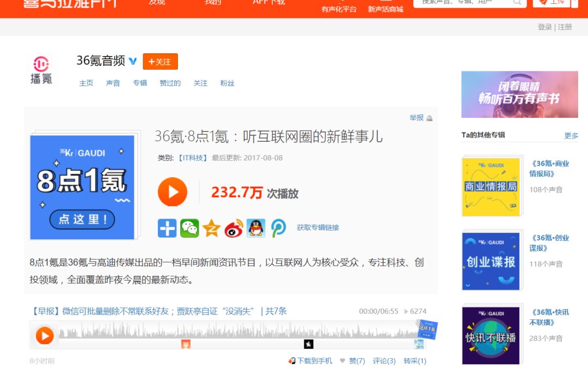Open the 评论(3) comments link

coord(384,361)
